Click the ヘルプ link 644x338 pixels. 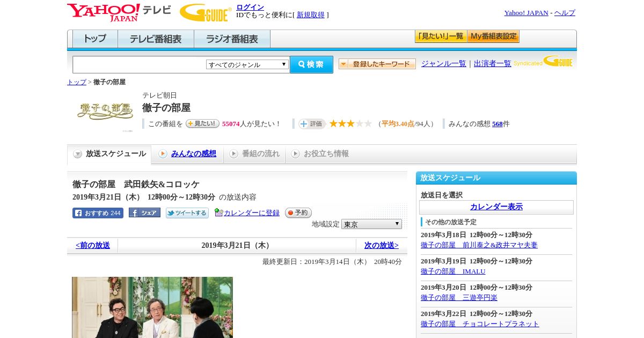[x=565, y=13]
